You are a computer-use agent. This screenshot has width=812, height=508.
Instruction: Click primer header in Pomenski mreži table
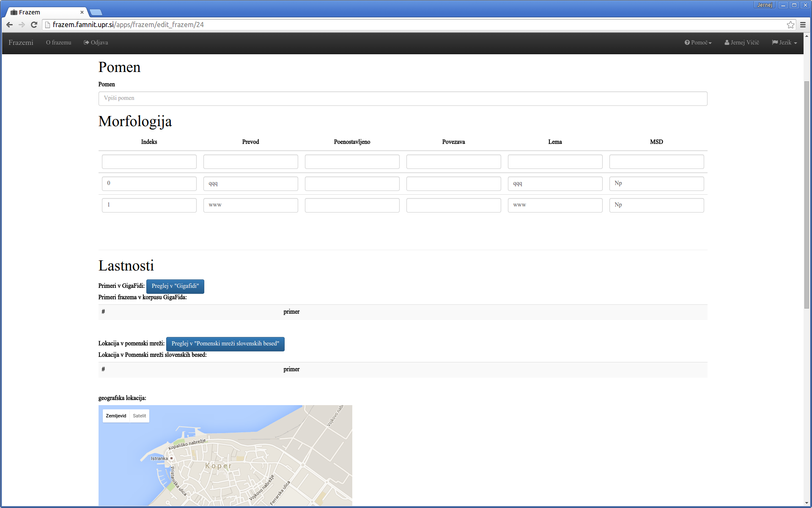tap(291, 370)
